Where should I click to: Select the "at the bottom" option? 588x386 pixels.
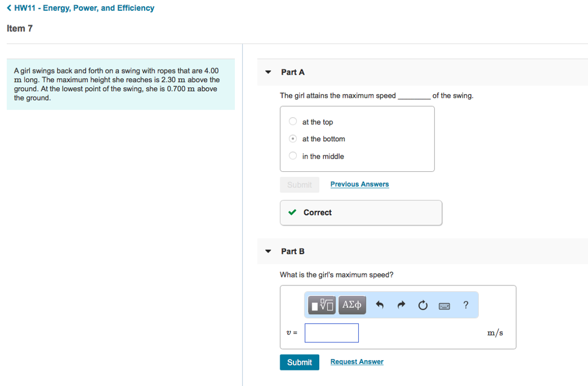point(292,138)
